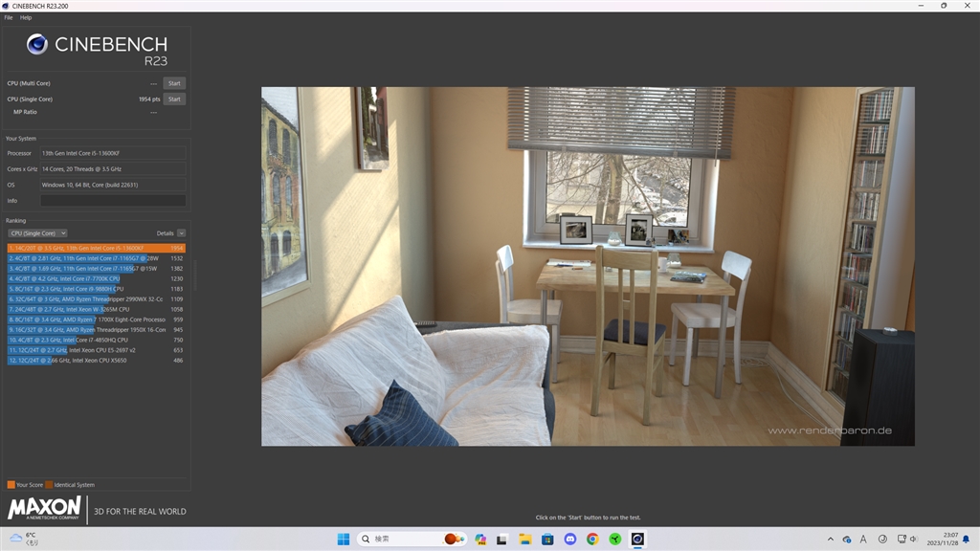
Task: Open the green Razer app on taskbar
Action: pos(615,540)
